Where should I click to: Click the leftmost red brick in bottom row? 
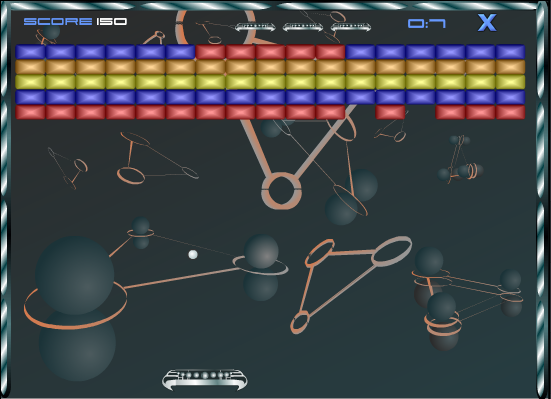[x=31, y=112]
